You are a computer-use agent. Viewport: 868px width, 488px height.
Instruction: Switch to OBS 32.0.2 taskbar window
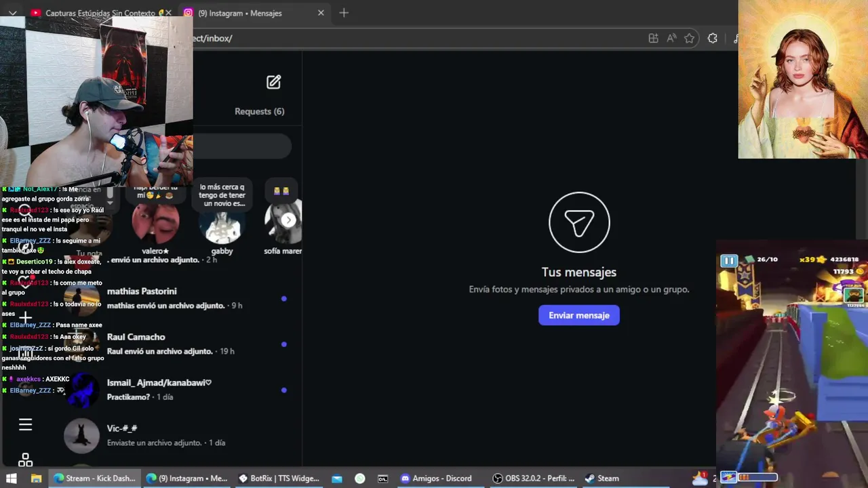(x=534, y=479)
